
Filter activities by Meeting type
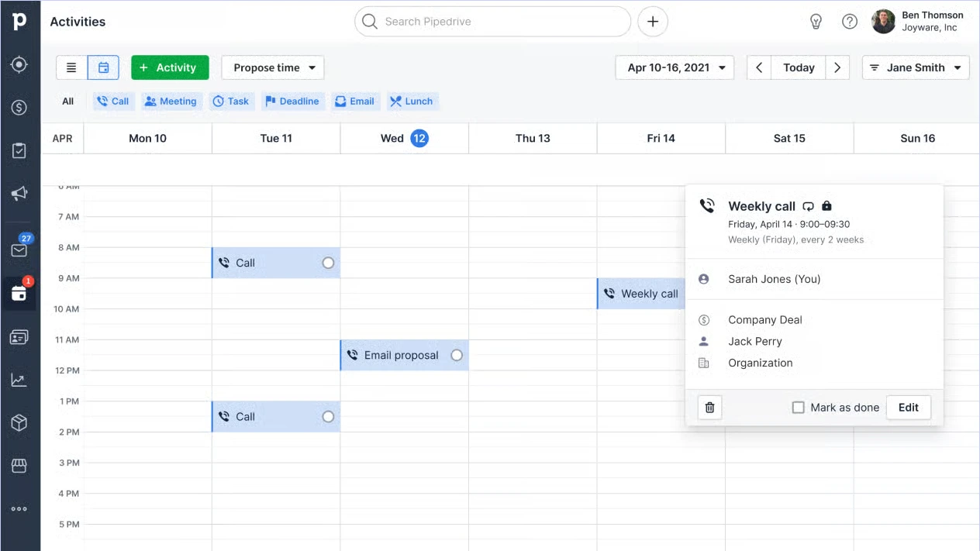(x=171, y=101)
